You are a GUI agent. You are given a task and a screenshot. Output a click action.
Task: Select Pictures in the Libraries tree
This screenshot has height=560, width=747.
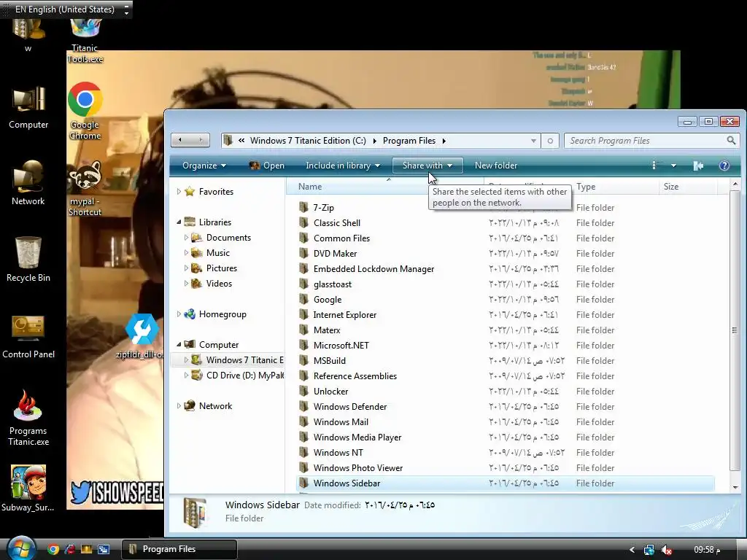pyautogui.click(x=222, y=268)
